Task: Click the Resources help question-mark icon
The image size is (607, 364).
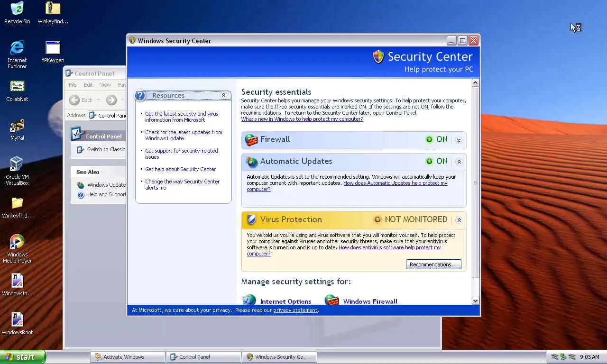Action: pyautogui.click(x=140, y=96)
